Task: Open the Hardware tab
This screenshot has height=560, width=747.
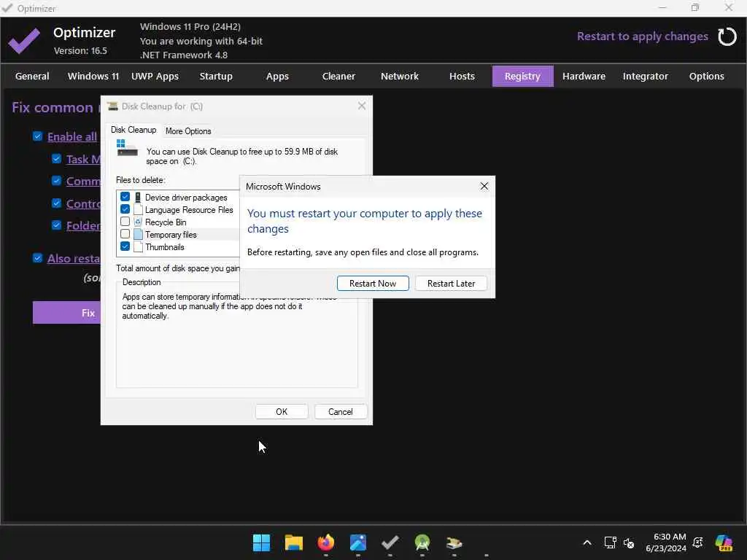Action: point(584,76)
